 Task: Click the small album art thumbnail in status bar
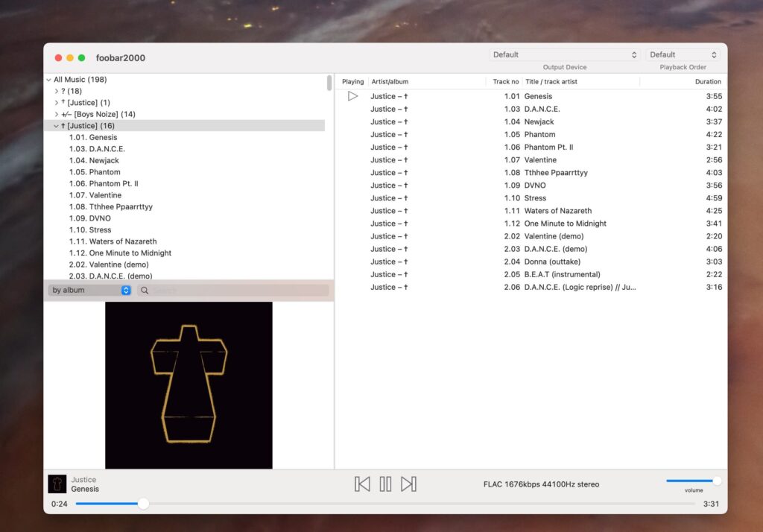tap(57, 484)
